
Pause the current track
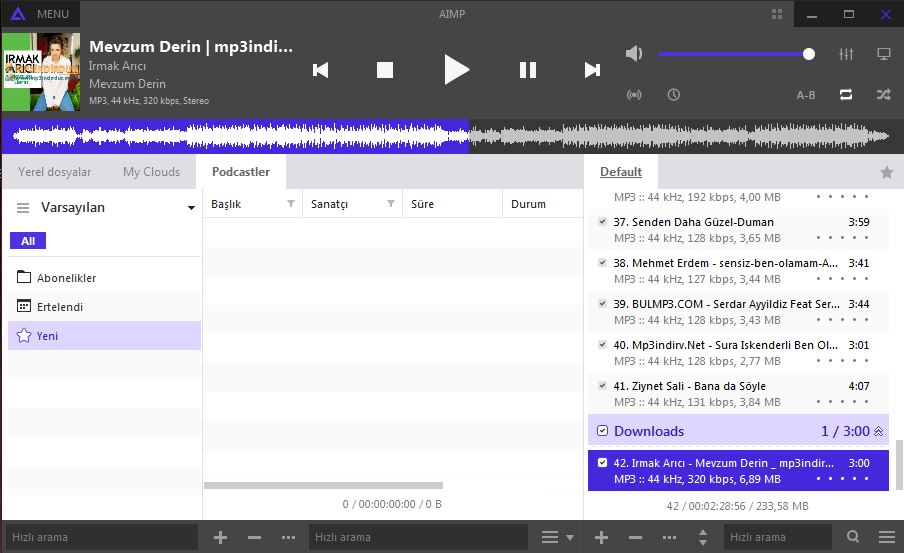click(x=528, y=70)
